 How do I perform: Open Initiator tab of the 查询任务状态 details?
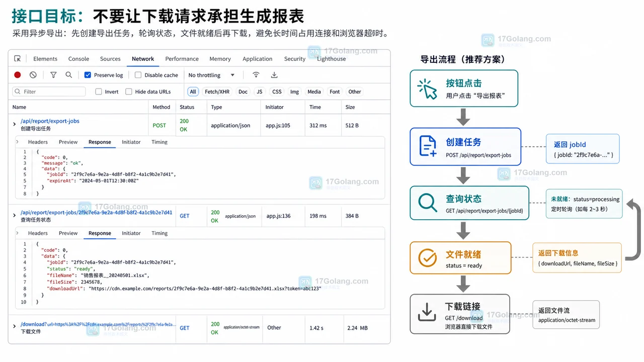point(131,233)
